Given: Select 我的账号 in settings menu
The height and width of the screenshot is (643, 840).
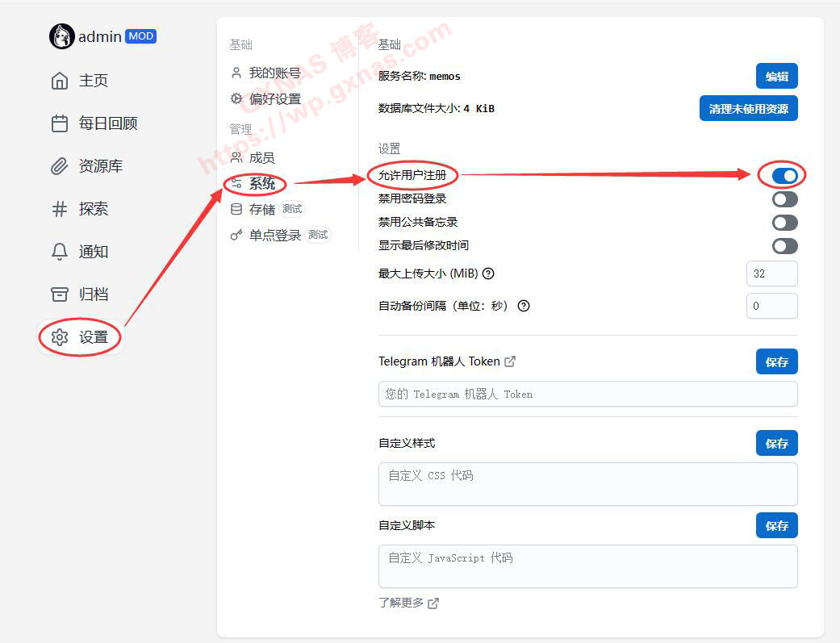Looking at the screenshot, I should pos(274,73).
